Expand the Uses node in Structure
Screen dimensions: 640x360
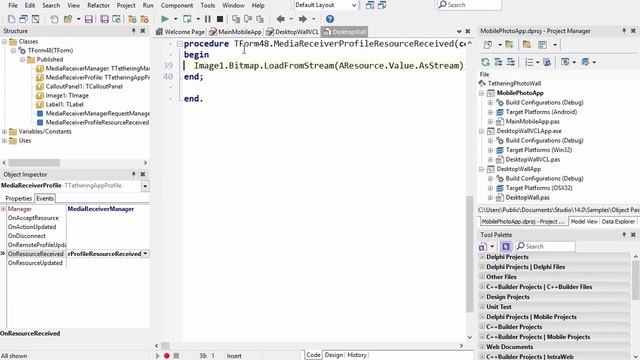(x=4, y=140)
